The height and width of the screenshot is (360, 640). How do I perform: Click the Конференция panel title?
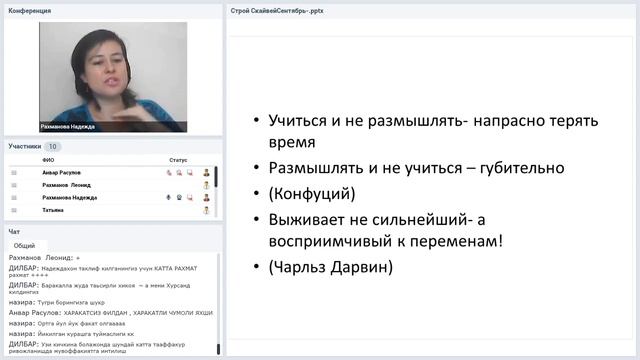(30, 11)
